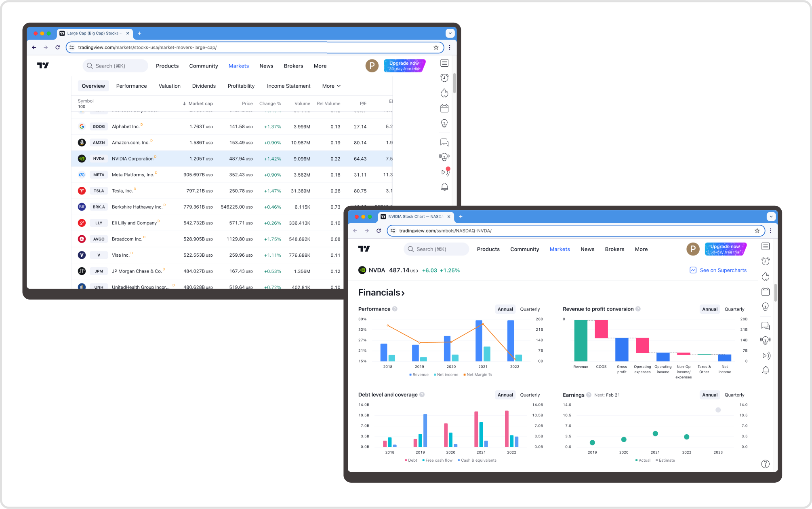812x509 pixels.
Task: Switch Earnings chart to Quarterly view
Action: [x=734, y=395]
